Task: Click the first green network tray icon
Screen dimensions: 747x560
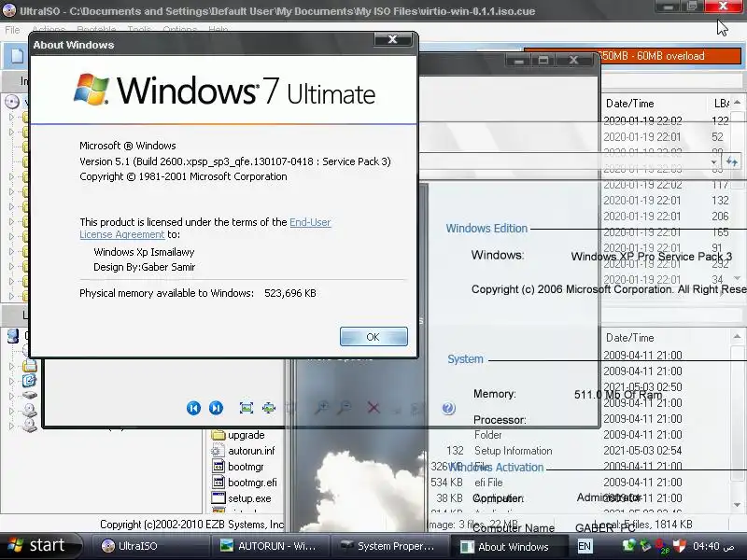Action: [628, 546]
